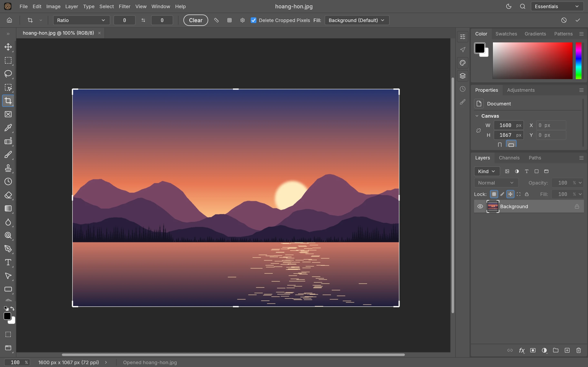Viewport: 588px width, 367px height.
Task: Uncheck Delete Cropped Pixels checkbox
Action: point(253,20)
